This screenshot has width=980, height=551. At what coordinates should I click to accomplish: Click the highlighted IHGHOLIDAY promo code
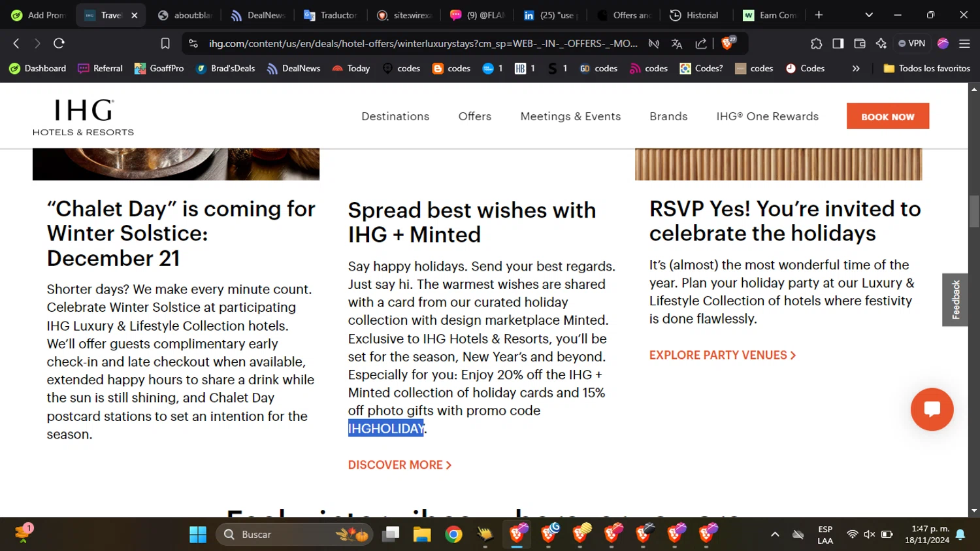386,428
